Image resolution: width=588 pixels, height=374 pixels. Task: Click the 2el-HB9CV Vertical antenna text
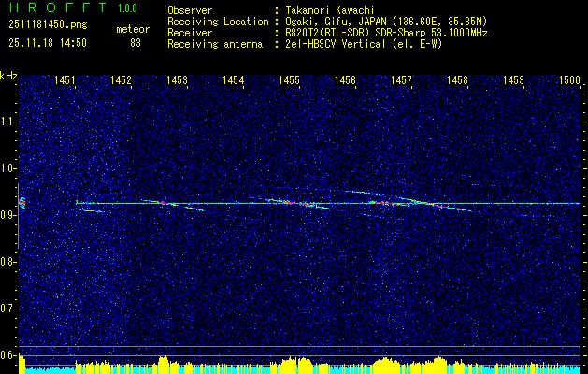click(x=364, y=44)
